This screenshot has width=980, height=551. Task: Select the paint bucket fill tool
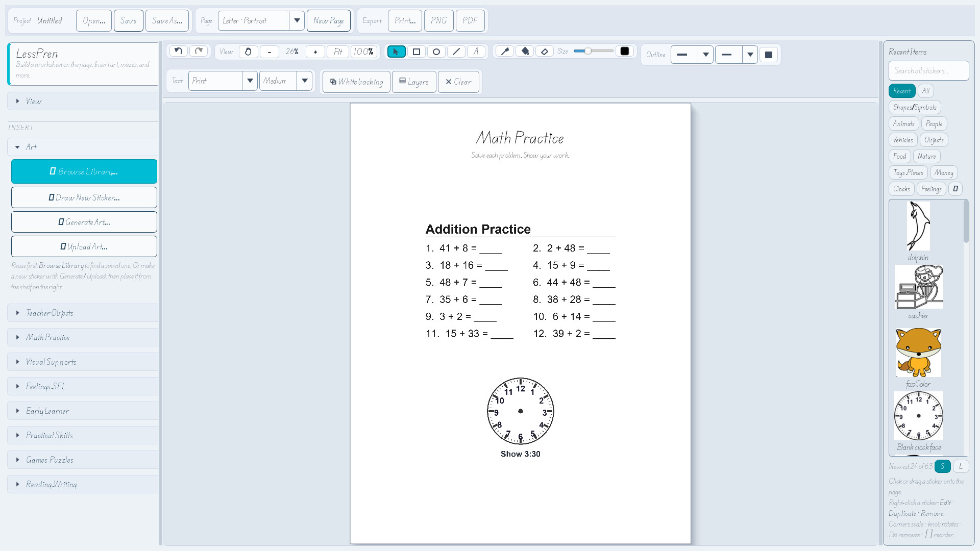525,51
